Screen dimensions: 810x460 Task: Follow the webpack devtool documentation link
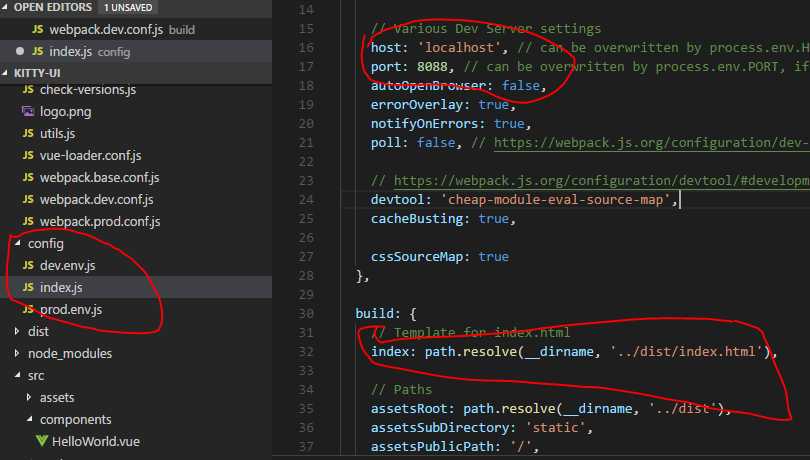[600, 180]
